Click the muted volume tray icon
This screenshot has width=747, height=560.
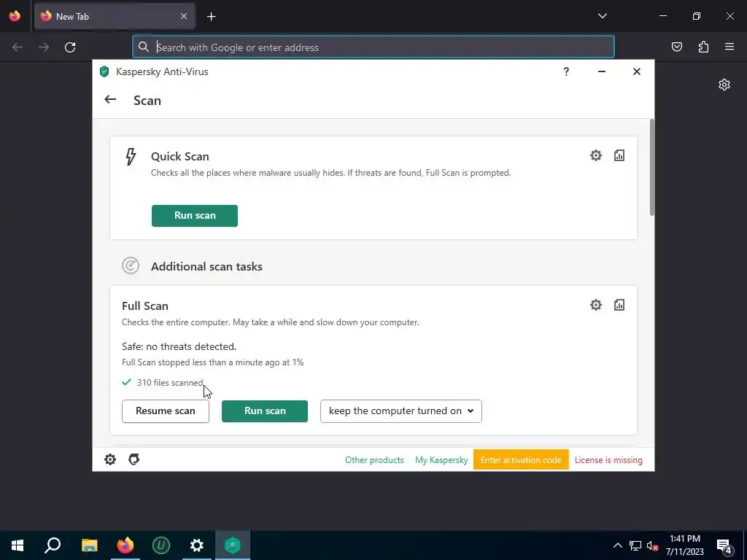[x=652, y=545]
